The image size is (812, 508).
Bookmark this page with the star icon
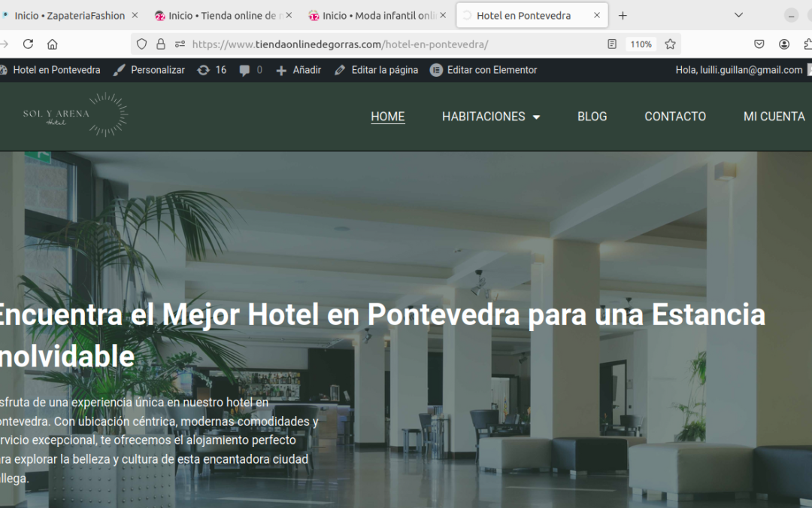[670, 44]
